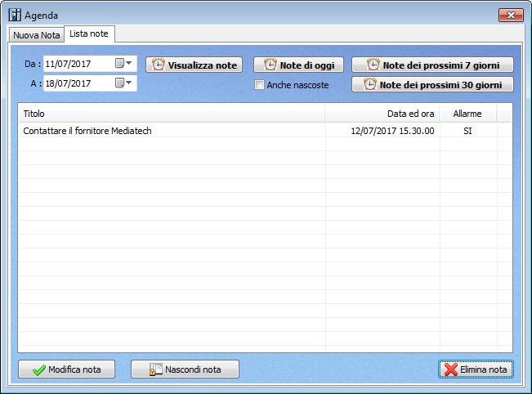Enable the Anche nascoste checkbox
This screenshot has height=394, width=532.
(259, 85)
